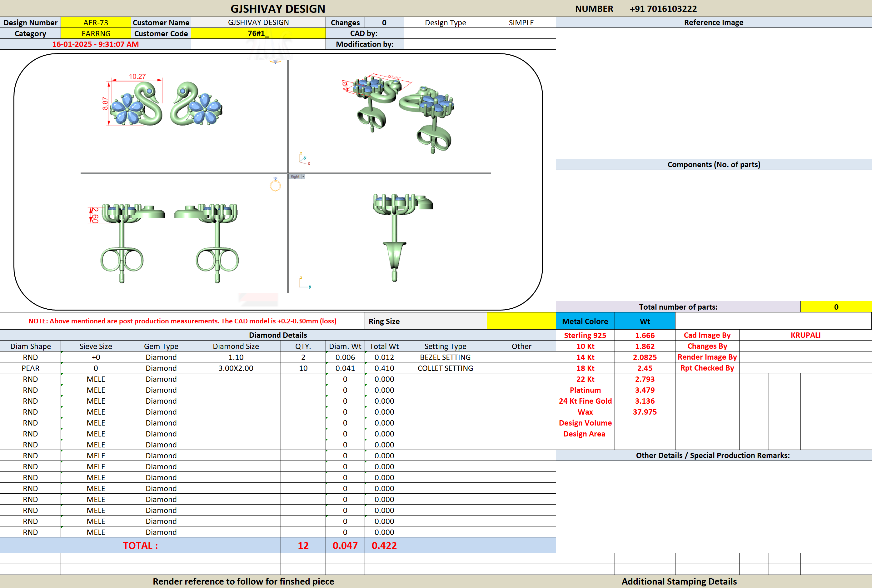Click the yellow Total number of parts value
The image size is (872, 588).
836,307
